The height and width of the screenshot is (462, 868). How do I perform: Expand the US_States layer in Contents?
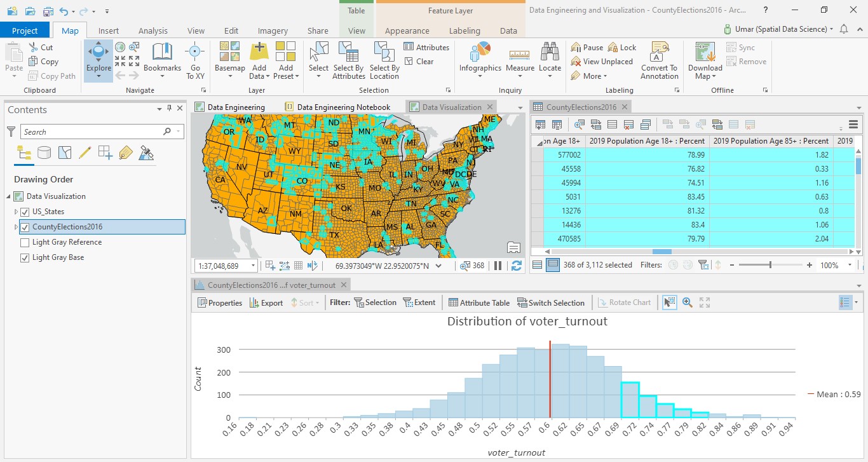[x=15, y=211]
